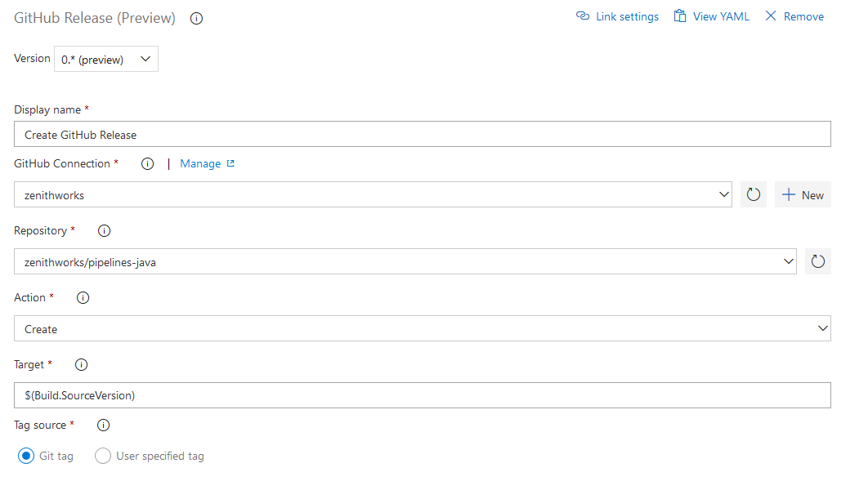View info for the Action setting
The image size is (868, 481).
(83, 297)
